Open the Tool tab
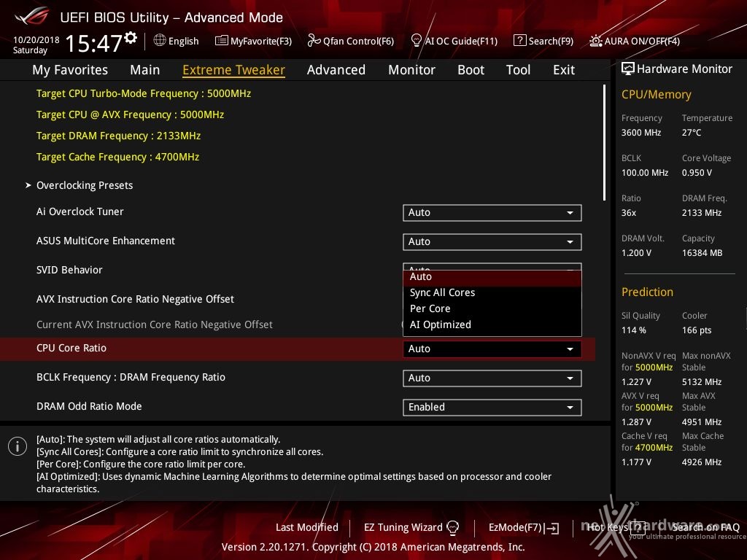 (x=519, y=70)
